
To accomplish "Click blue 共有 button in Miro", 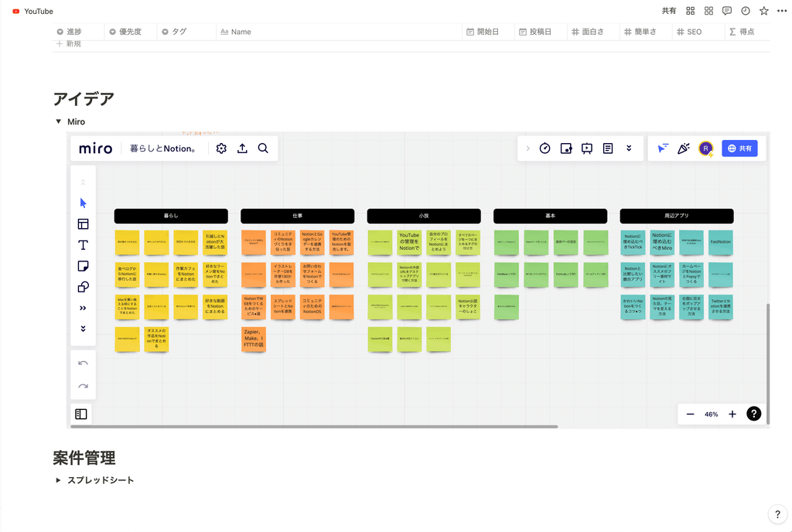I will point(739,148).
